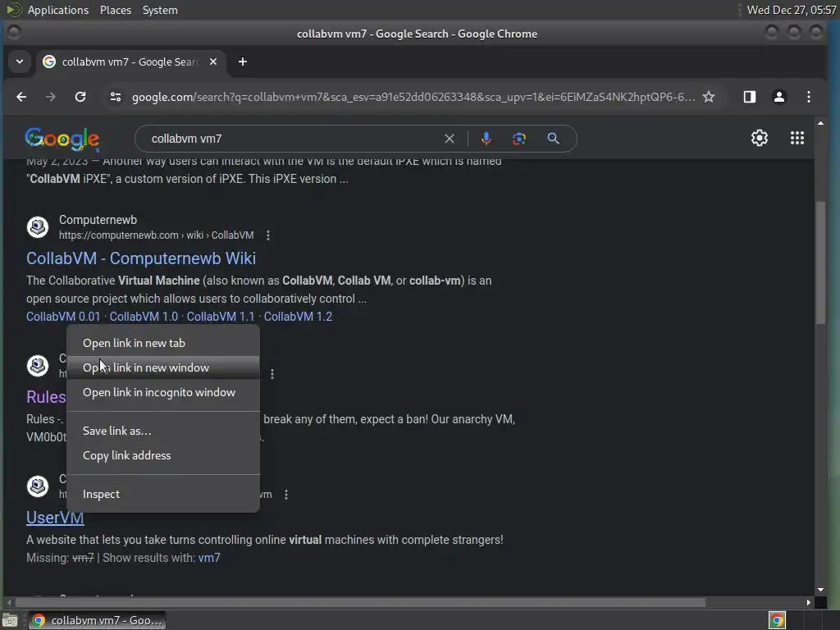
Task: Click the clock in the top panel
Action: tap(792, 10)
